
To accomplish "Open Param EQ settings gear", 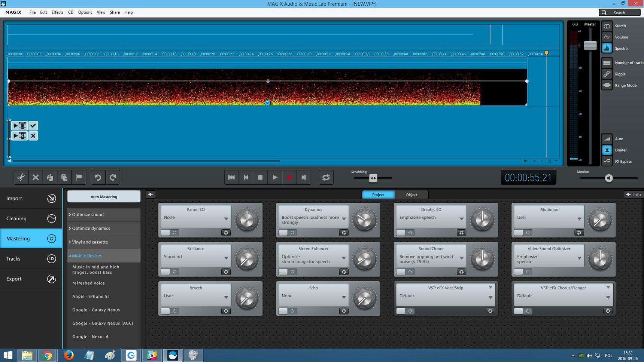I will (x=226, y=233).
